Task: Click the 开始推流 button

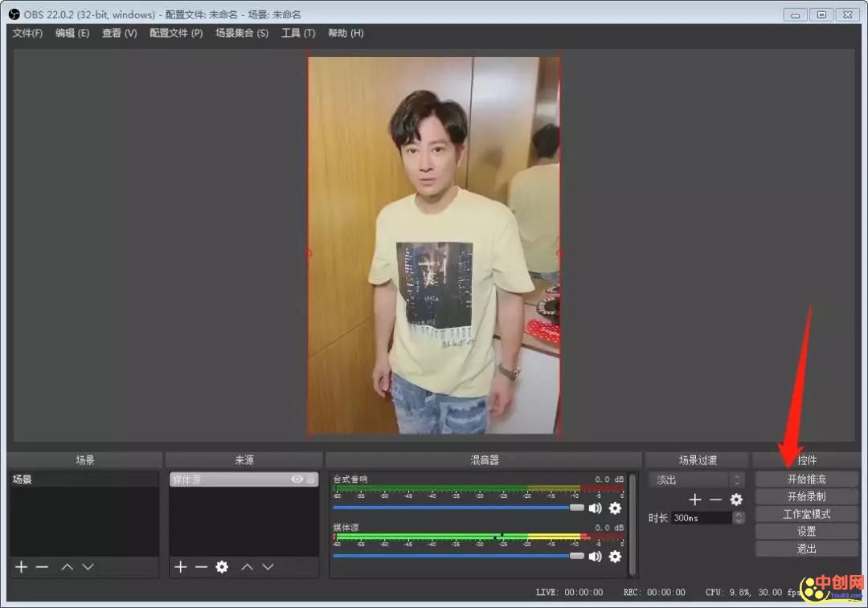Action: 806,479
